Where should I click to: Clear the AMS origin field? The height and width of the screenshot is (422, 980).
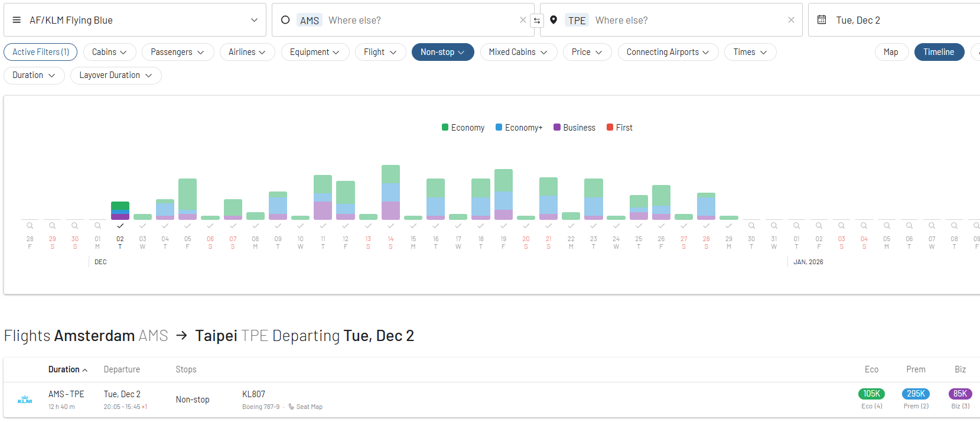523,20
